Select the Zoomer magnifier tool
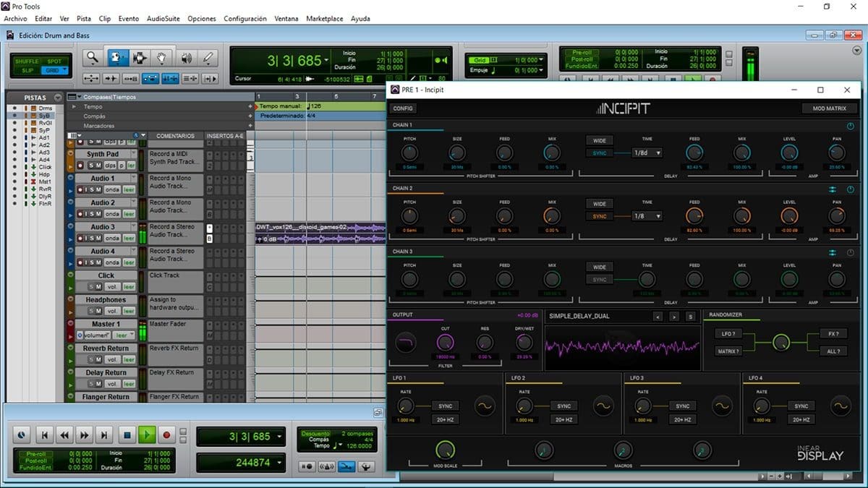The height and width of the screenshot is (488, 868). click(92, 58)
